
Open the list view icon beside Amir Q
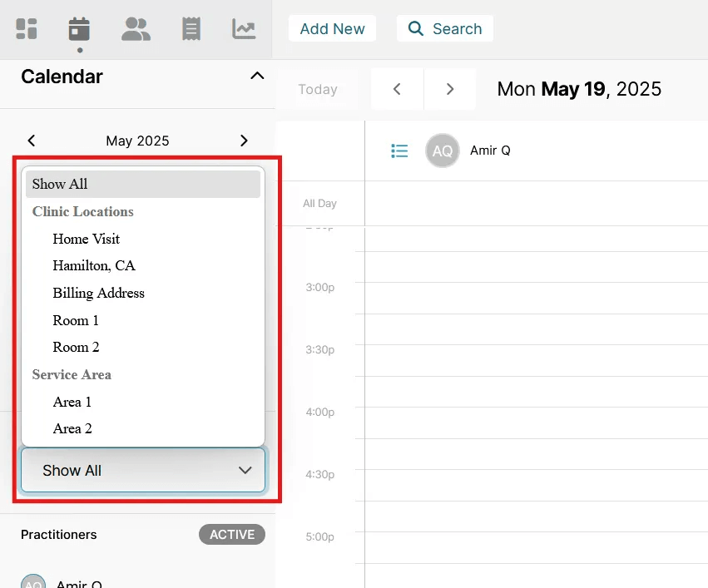pyautogui.click(x=399, y=151)
